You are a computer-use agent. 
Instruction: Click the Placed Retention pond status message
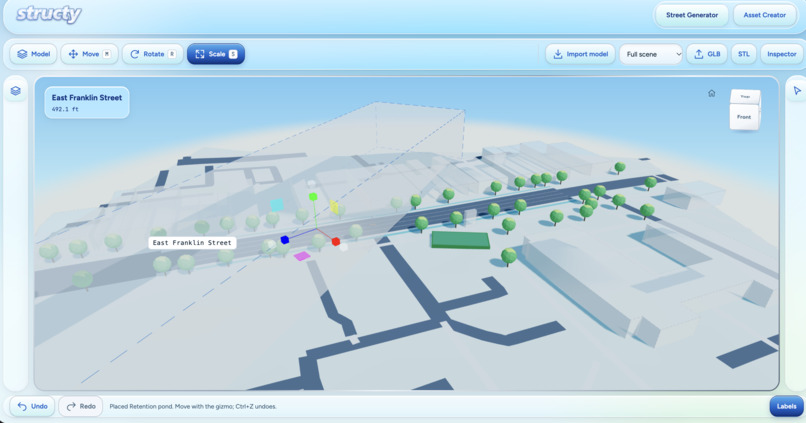click(193, 407)
